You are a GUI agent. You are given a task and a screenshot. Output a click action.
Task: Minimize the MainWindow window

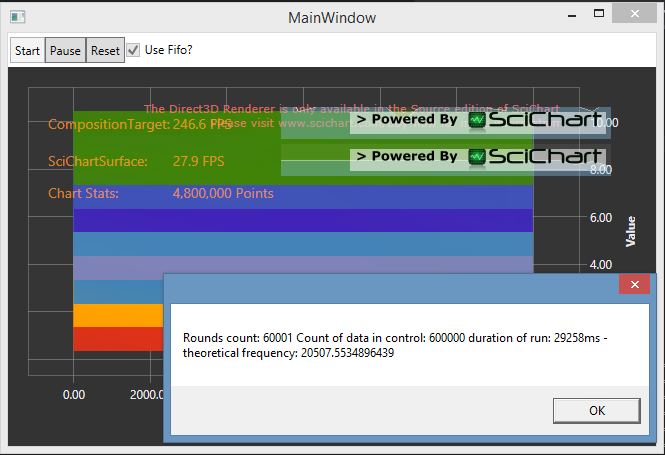pos(572,15)
